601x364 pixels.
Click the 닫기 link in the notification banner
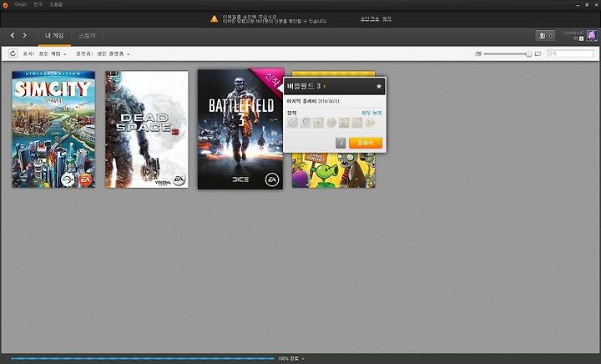point(386,18)
